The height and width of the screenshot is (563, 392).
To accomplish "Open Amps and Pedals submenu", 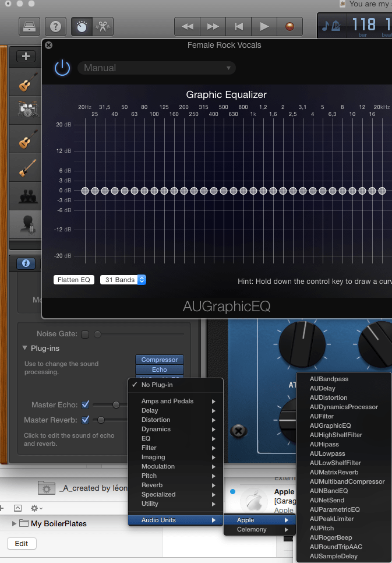I will (176, 401).
